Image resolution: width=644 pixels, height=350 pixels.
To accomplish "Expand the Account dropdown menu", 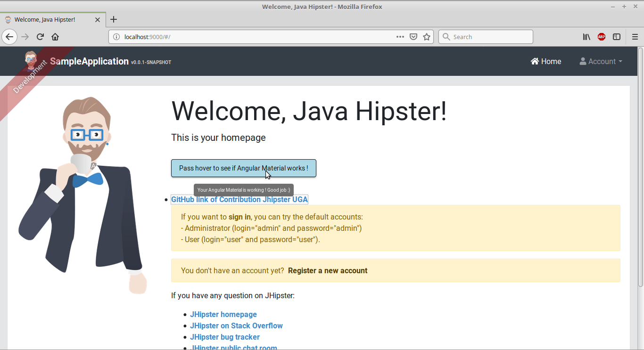I will pyautogui.click(x=601, y=61).
